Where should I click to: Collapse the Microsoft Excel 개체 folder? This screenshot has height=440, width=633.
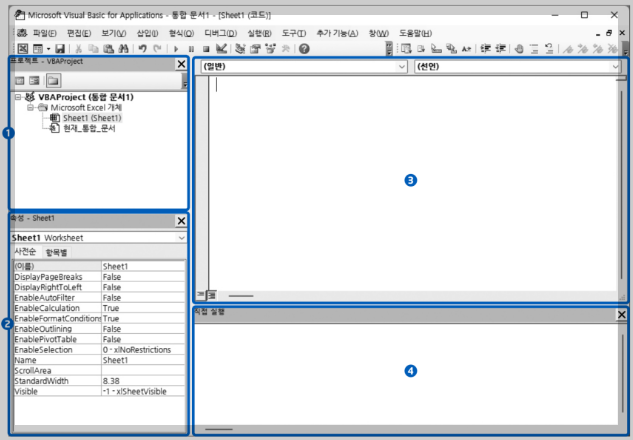30,107
